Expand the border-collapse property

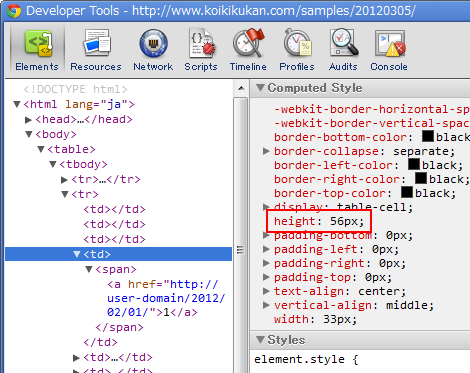[266, 151]
